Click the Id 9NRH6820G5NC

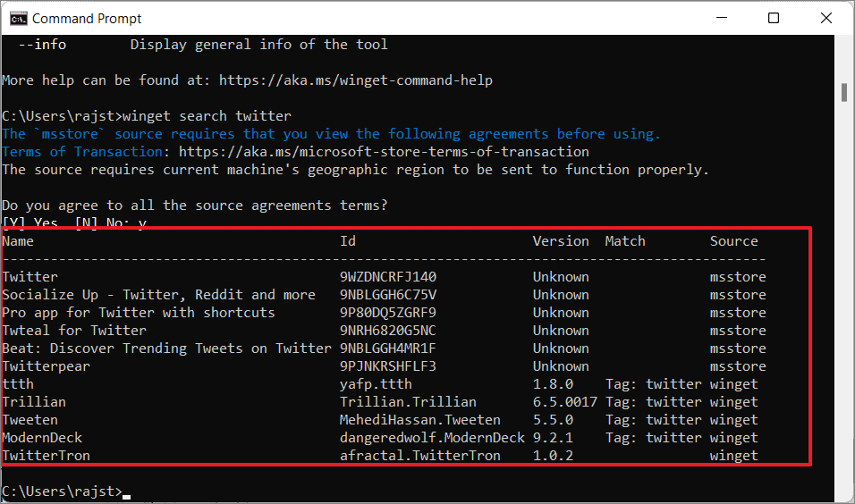coord(388,331)
